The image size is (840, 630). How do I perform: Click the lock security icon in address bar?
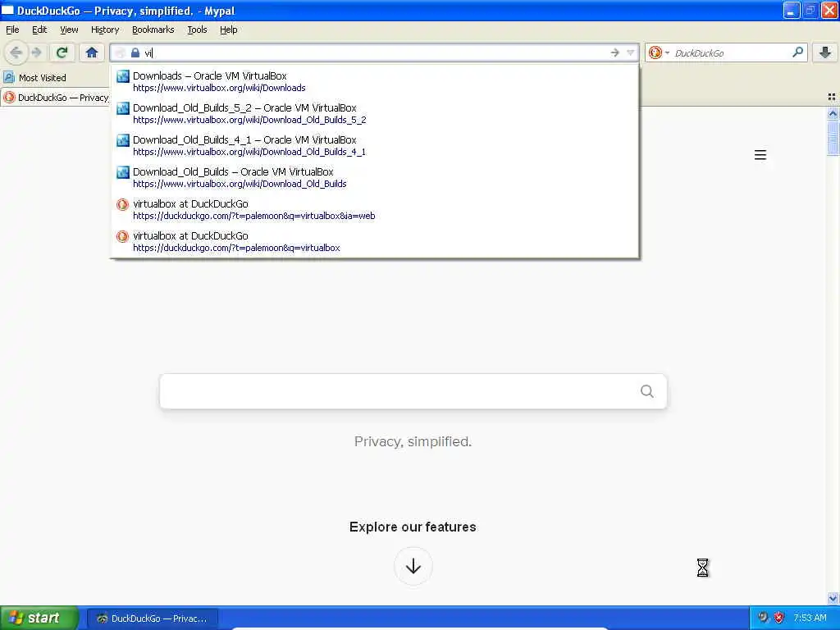click(x=135, y=52)
